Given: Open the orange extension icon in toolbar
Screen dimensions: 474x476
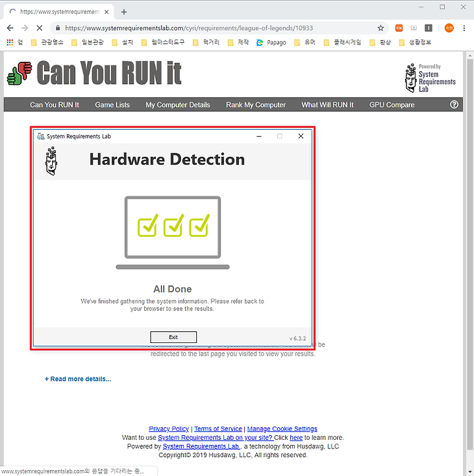Looking at the screenshot, I should [x=399, y=28].
